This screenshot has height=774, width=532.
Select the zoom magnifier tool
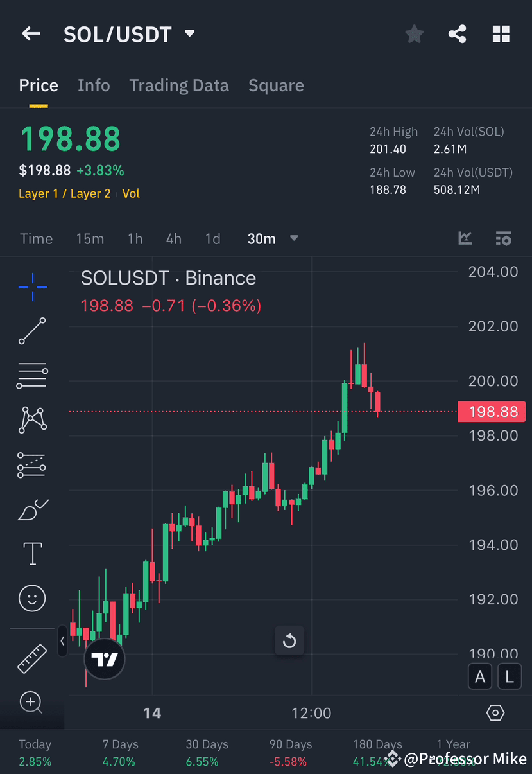click(32, 702)
